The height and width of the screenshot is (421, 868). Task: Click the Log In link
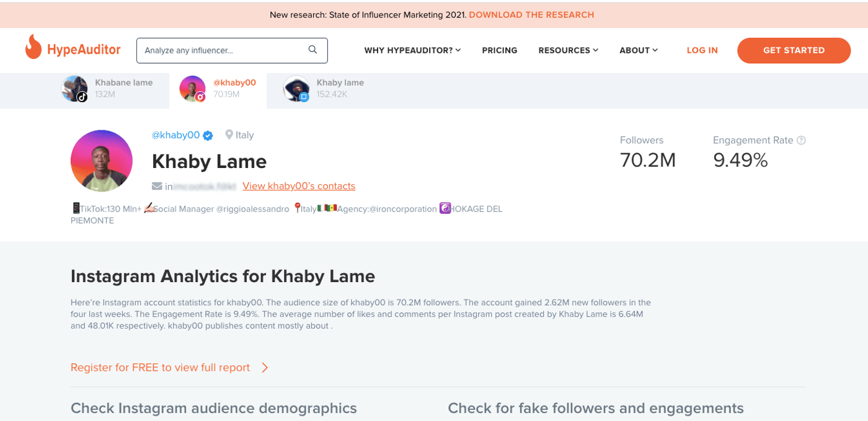coord(702,50)
